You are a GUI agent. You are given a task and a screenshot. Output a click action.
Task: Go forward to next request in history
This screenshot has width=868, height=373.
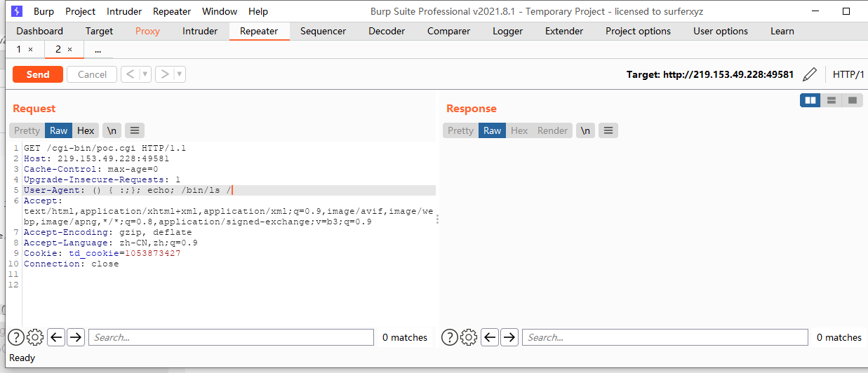tap(165, 74)
